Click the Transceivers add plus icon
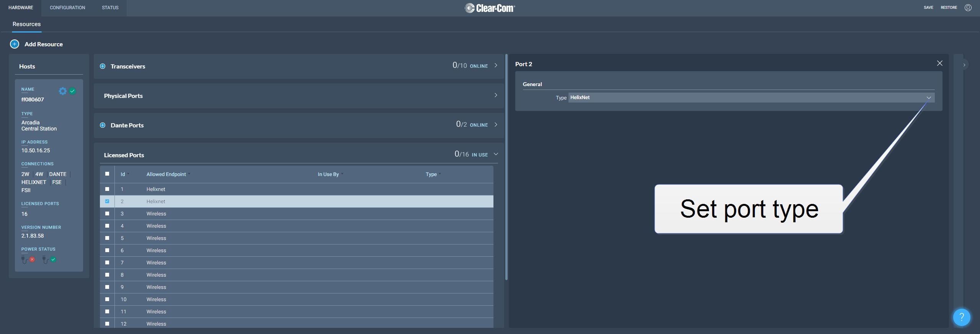 (x=103, y=66)
